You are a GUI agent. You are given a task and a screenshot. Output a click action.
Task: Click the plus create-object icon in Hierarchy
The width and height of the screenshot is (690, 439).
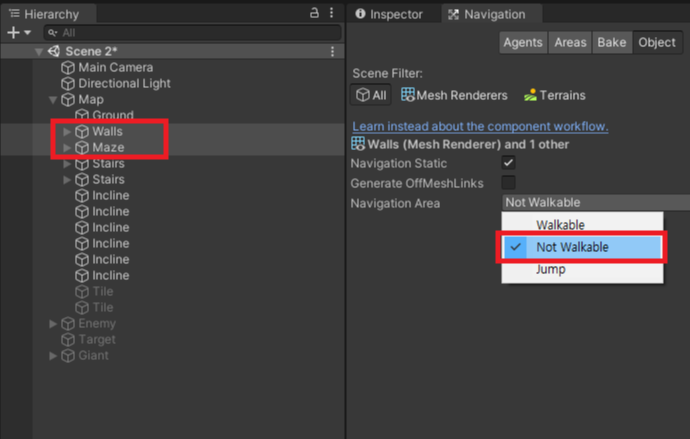[x=13, y=33]
